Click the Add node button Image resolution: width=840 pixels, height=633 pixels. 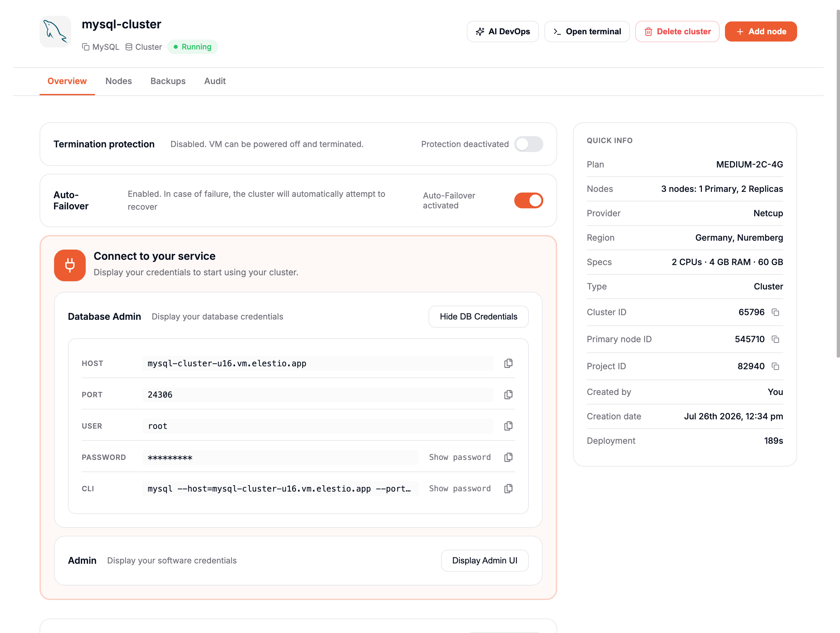(x=761, y=32)
